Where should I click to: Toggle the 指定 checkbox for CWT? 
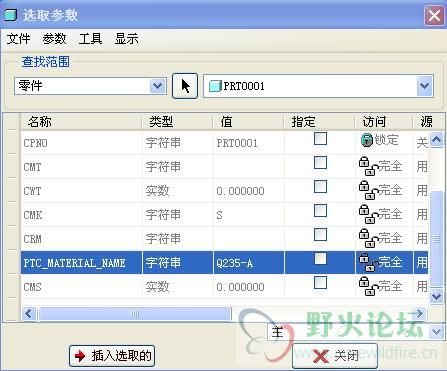point(320,187)
